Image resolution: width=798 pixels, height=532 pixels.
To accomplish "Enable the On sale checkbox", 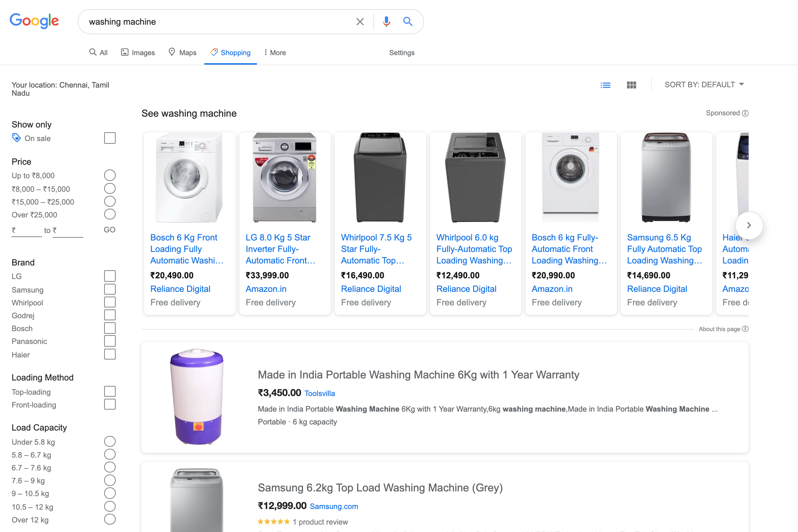I will pos(110,138).
